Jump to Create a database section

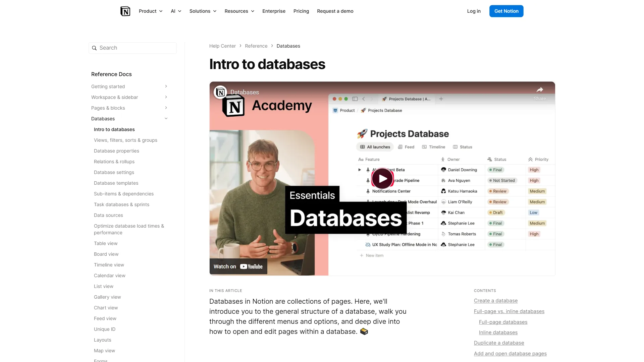495,301
